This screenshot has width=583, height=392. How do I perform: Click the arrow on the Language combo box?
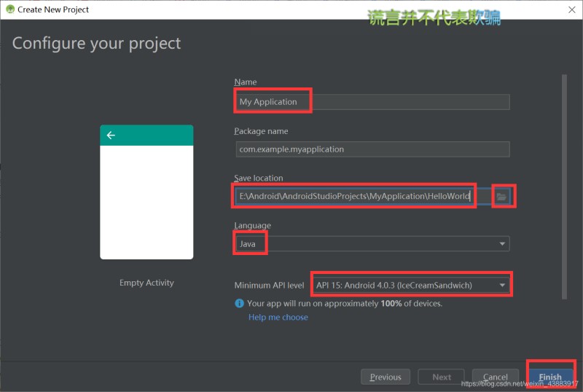tap(502, 244)
